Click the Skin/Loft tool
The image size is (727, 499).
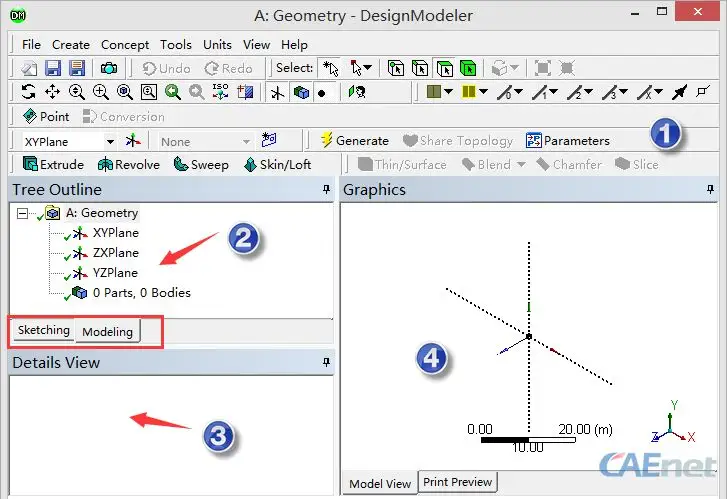tap(277, 165)
